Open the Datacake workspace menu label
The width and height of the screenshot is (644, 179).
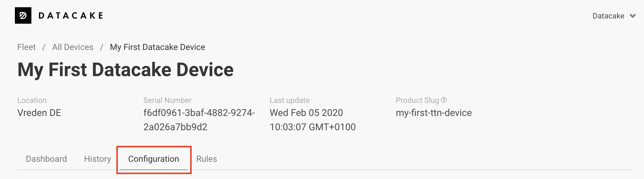coord(608,16)
